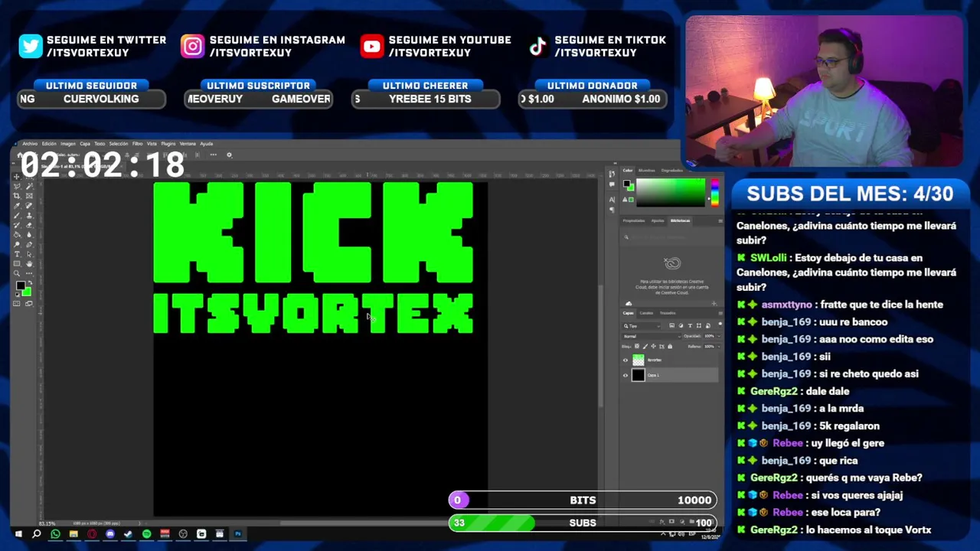Image resolution: width=980 pixels, height=551 pixels.
Task: Toggle lock position in Capas panel
Action: pyautogui.click(x=654, y=346)
